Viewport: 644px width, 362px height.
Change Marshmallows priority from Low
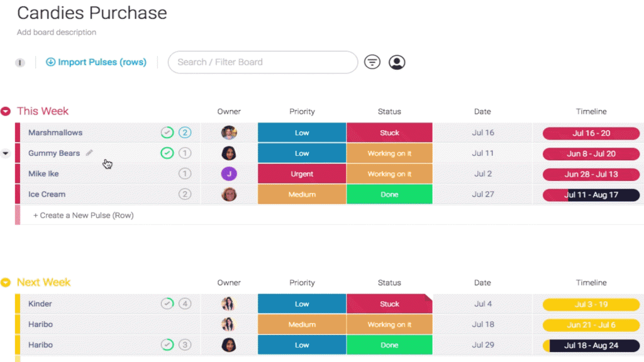[302, 133]
